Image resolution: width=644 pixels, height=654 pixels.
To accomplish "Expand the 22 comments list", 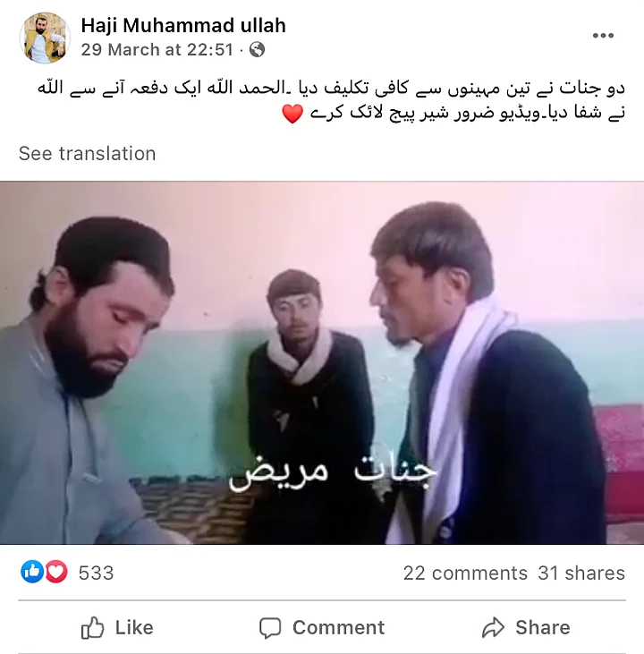I will click(465, 573).
